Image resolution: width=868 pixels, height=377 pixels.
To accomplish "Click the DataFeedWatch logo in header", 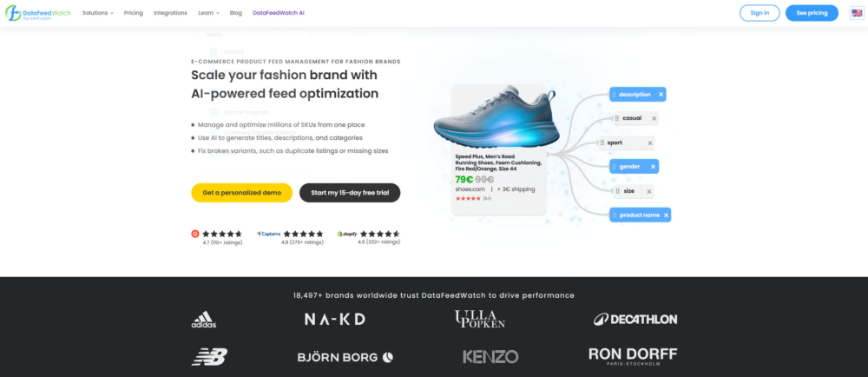I will (x=37, y=13).
